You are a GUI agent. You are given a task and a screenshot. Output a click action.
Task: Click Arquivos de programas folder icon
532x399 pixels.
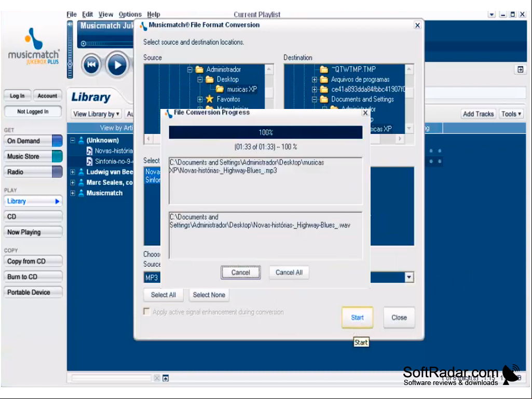[x=324, y=79]
